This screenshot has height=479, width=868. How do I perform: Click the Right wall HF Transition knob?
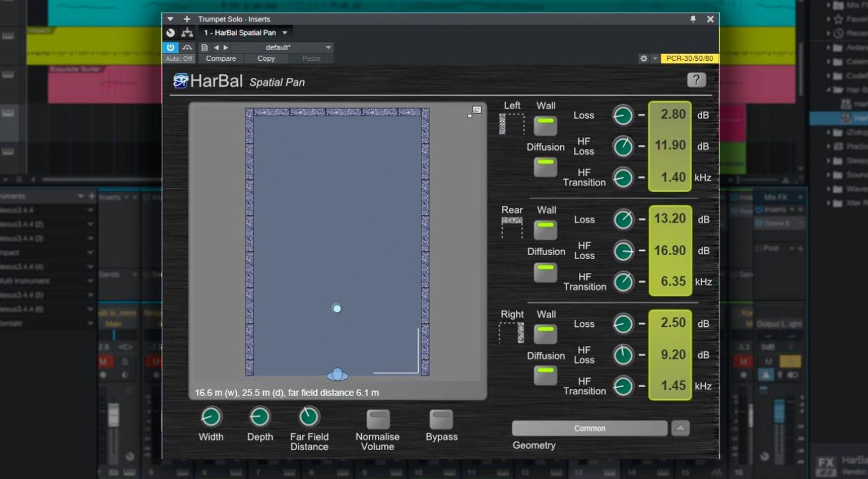pos(623,386)
